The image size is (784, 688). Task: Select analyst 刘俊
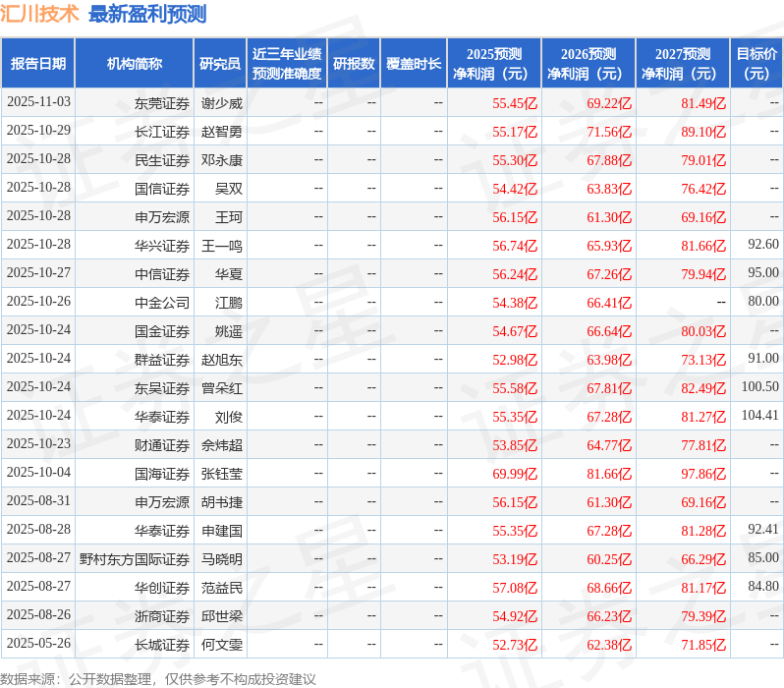click(x=229, y=418)
